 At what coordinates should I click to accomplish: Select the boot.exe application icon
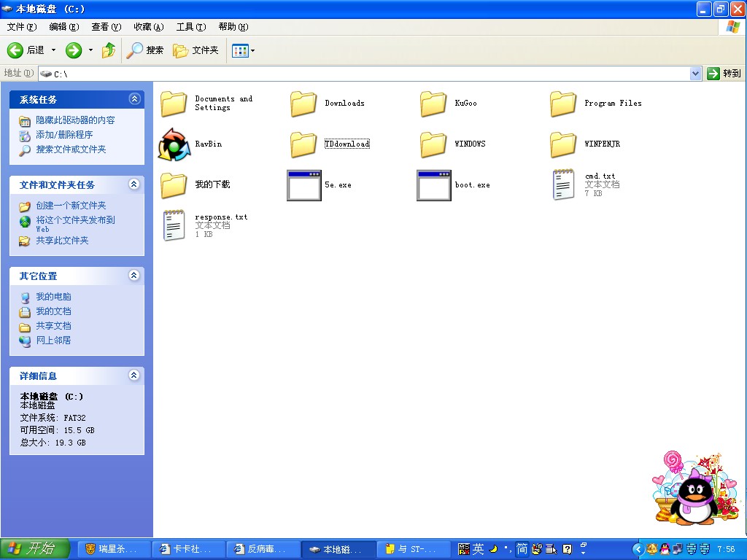coord(433,185)
